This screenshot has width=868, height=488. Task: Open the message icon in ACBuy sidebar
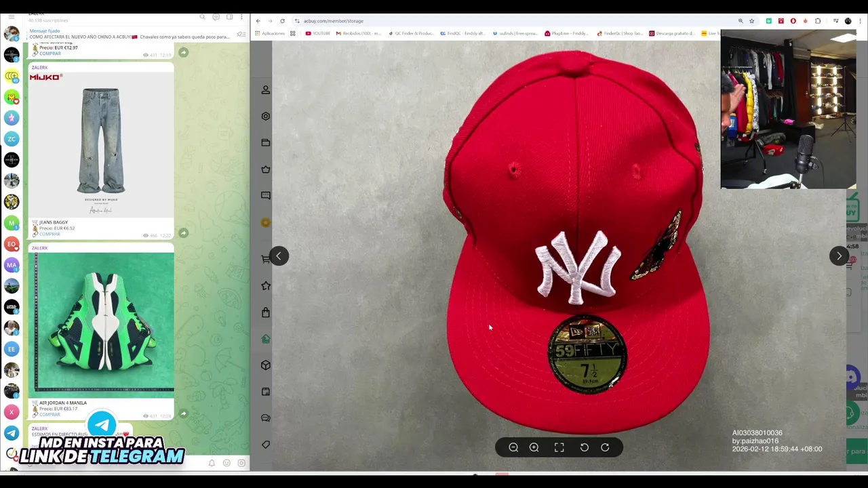click(x=266, y=195)
